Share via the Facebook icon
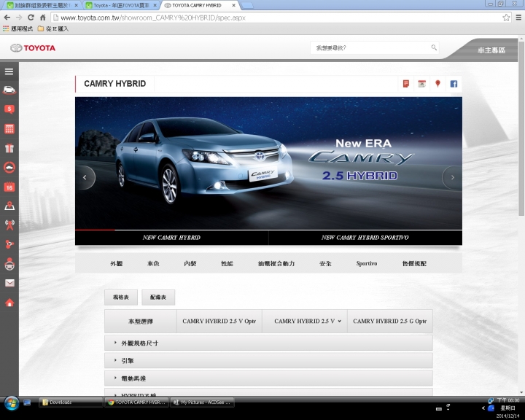This screenshot has width=525, height=420. (x=454, y=84)
